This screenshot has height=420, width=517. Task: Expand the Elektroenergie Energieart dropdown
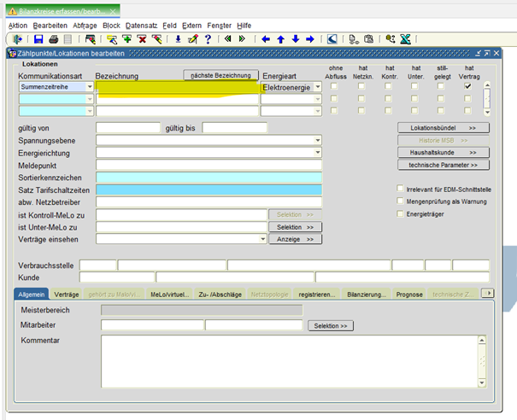(318, 86)
